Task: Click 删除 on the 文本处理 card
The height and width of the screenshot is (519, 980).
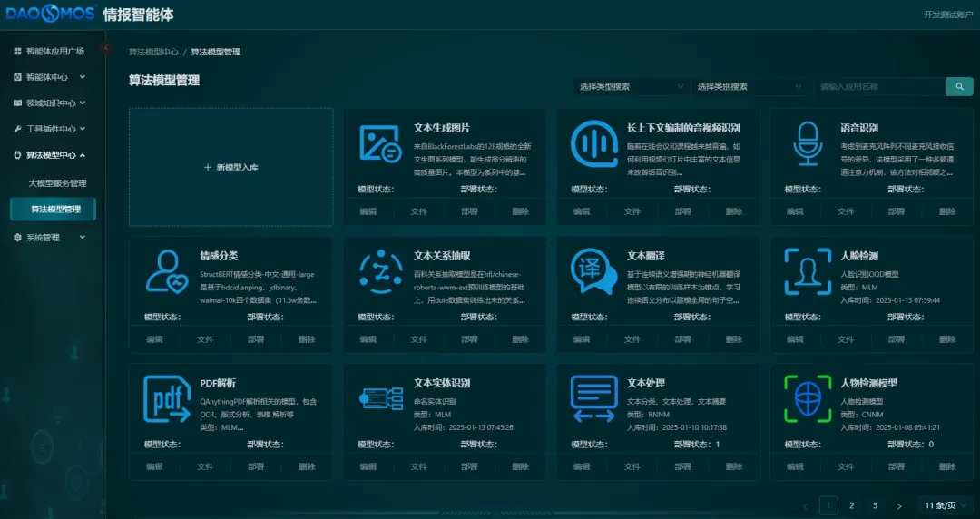Action: coord(733,466)
